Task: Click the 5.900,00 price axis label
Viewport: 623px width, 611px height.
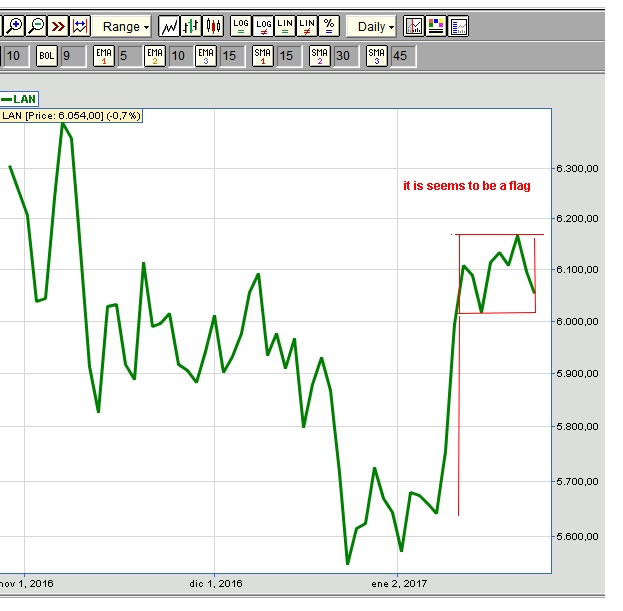Action: pyautogui.click(x=577, y=373)
